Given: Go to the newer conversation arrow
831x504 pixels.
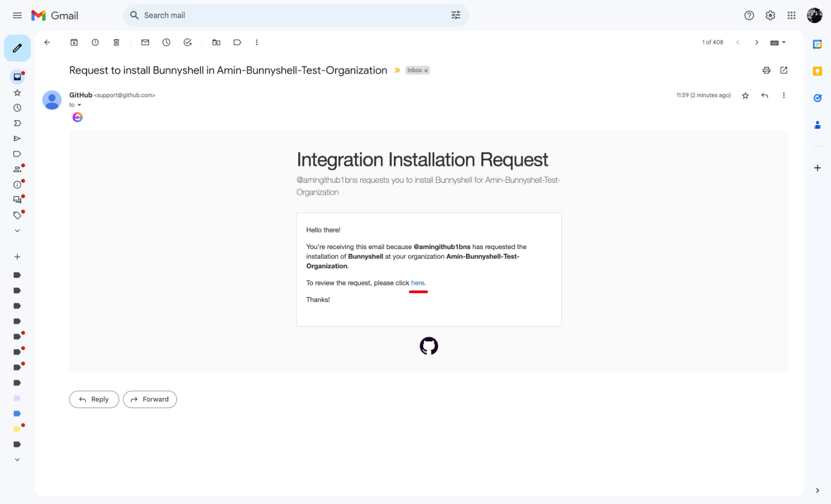Looking at the screenshot, I should (737, 42).
